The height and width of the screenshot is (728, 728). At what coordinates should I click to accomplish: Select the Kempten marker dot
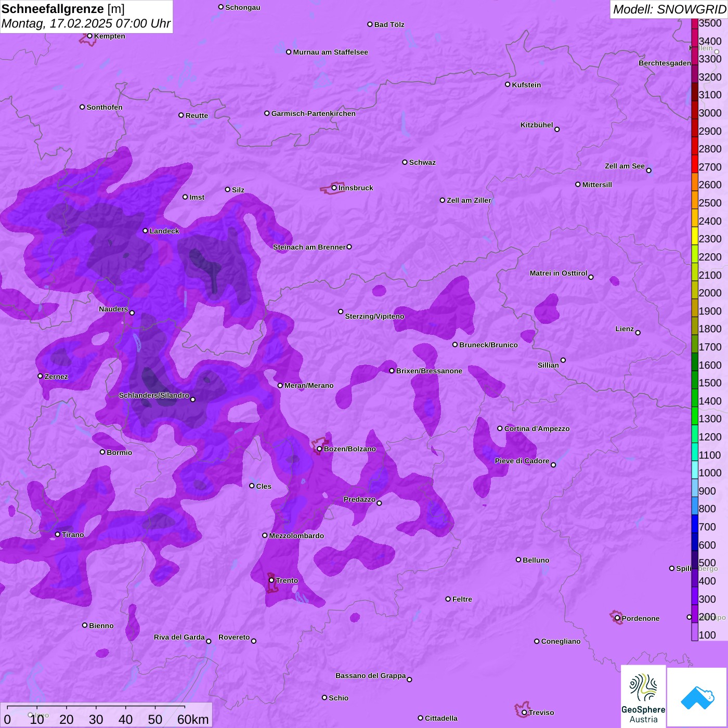(x=89, y=36)
